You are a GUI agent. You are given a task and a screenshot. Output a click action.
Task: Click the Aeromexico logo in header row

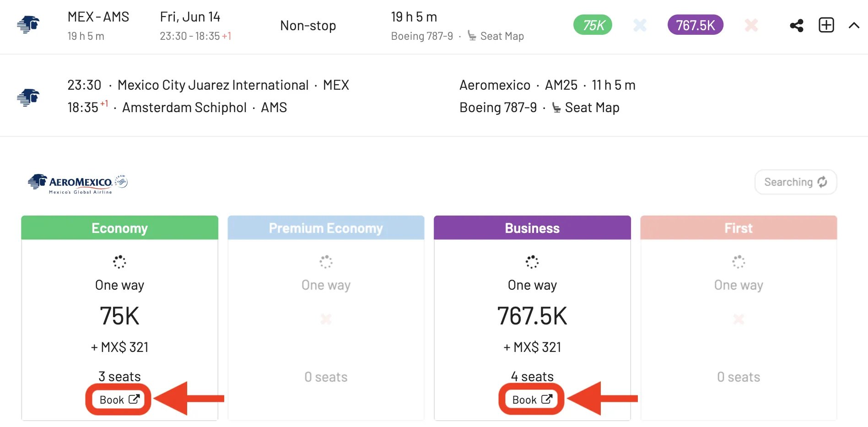tap(28, 25)
